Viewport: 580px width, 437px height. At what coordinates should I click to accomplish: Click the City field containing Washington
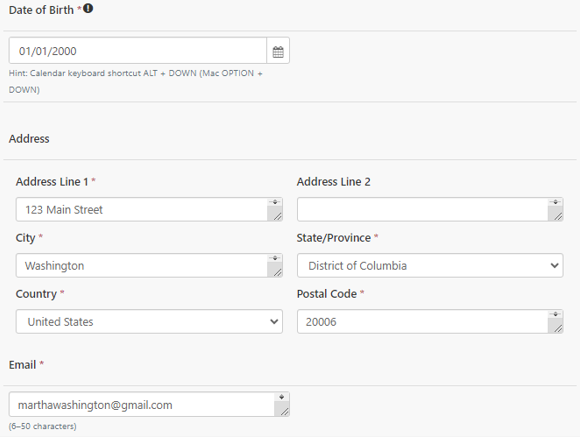149,266
